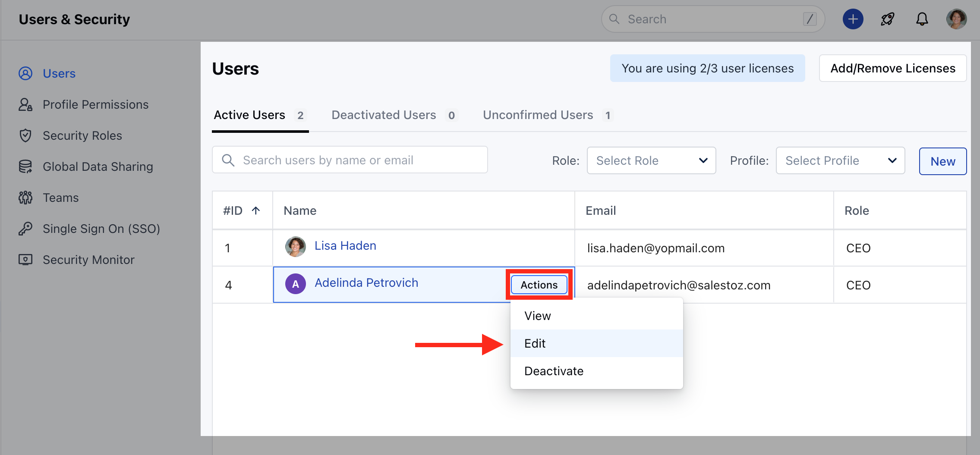Click the rocket icon in the top bar
The width and height of the screenshot is (980, 455).
(x=887, y=19)
